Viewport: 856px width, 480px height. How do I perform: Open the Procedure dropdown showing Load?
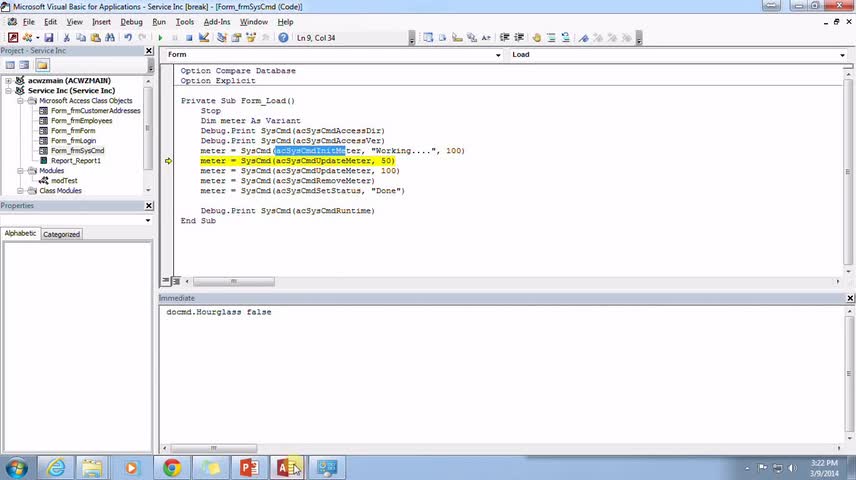[x=842, y=55]
